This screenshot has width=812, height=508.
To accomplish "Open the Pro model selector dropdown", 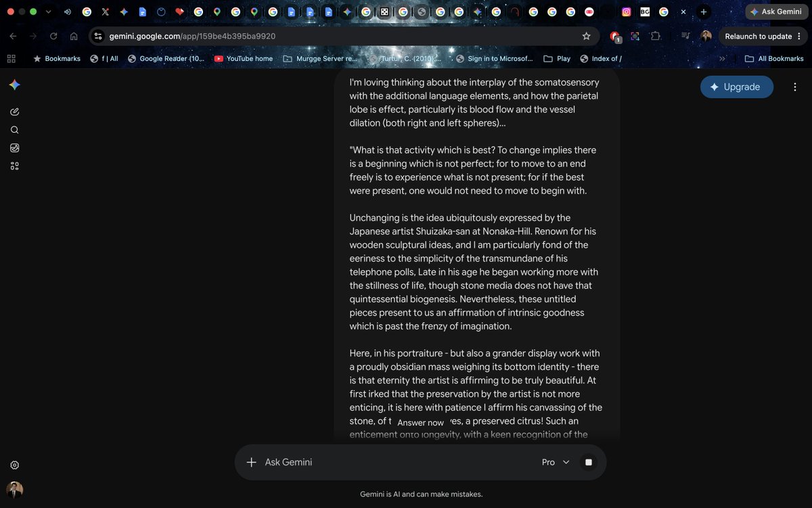I will pyautogui.click(x=556, y=462).
